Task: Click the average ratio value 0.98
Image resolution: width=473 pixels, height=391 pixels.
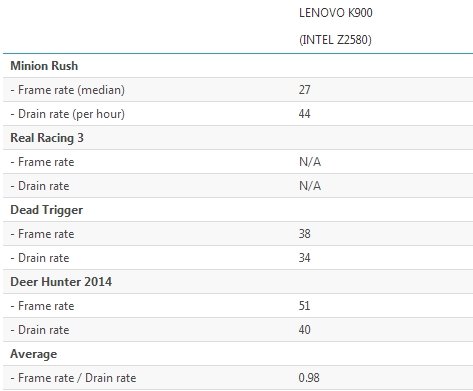Action: [309, 378]
